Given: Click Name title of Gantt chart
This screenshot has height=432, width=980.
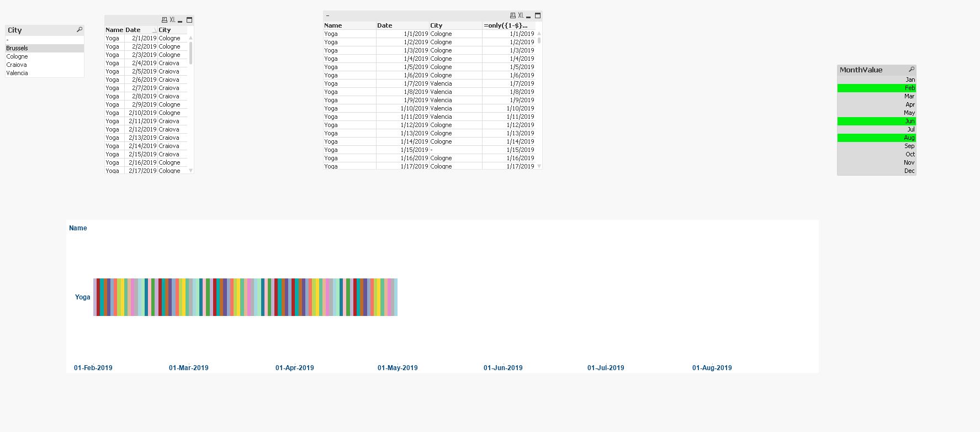Looking at the screenshot, I should point(78,228).
